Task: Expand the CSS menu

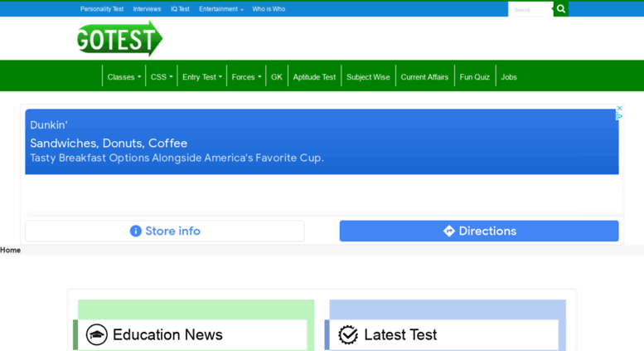Action: 162,77
